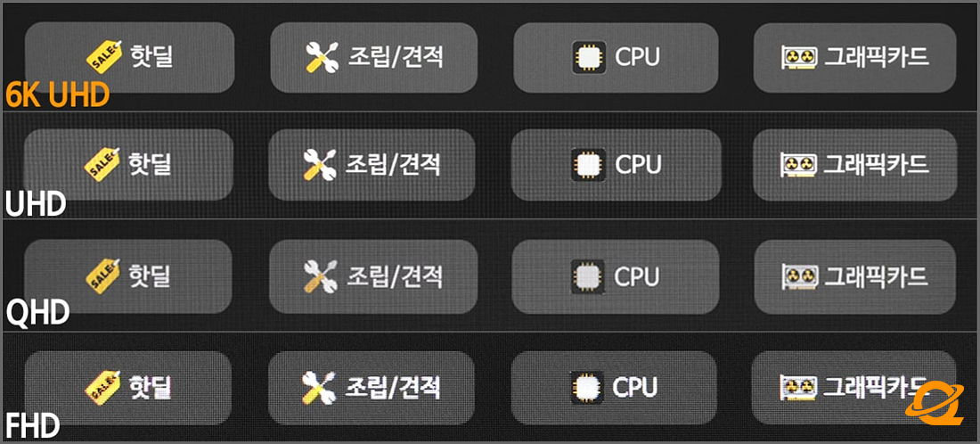This screenshot has width=980, height=444.
Task: Click the CPU chip icon in the UHD row
Action: tap(589, 165)
